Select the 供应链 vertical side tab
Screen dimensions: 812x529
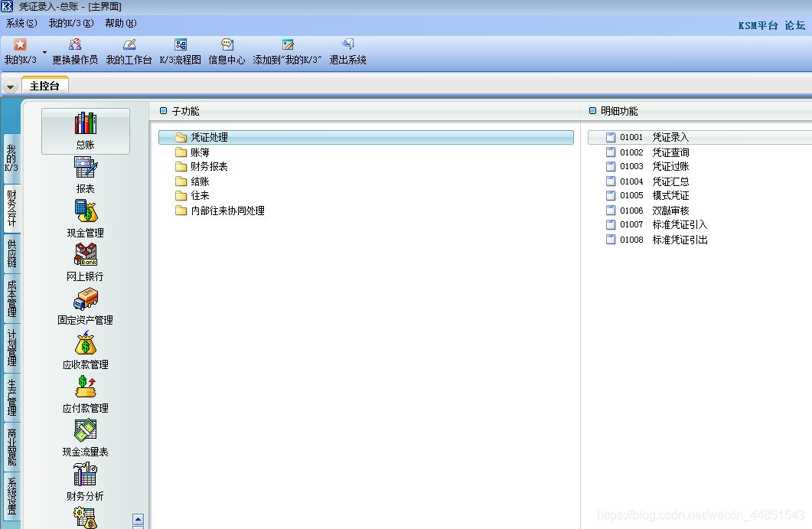tap(11, 253)
